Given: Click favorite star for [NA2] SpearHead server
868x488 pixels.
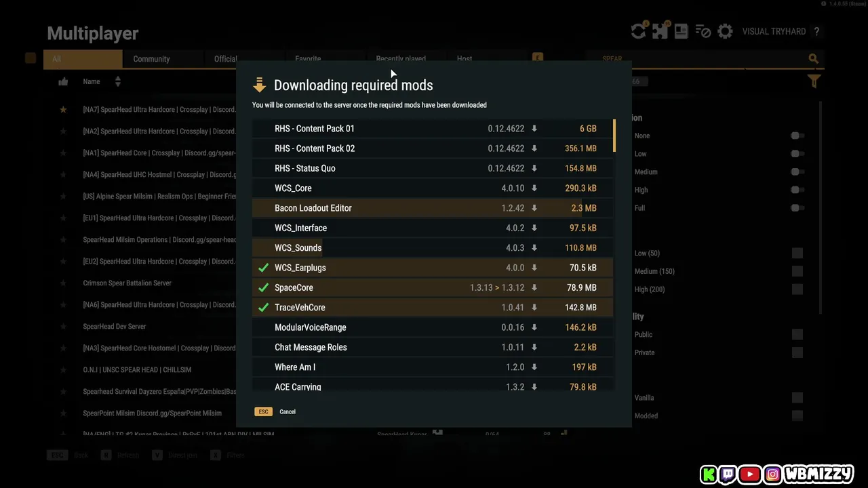Looking at the screenshot, I should point(63,131).
